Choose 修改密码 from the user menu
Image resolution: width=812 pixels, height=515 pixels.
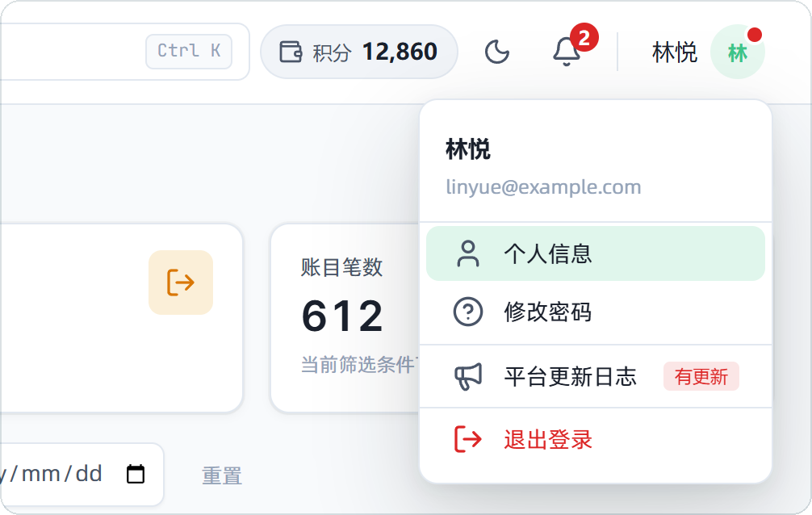click(x=596, y=312)
